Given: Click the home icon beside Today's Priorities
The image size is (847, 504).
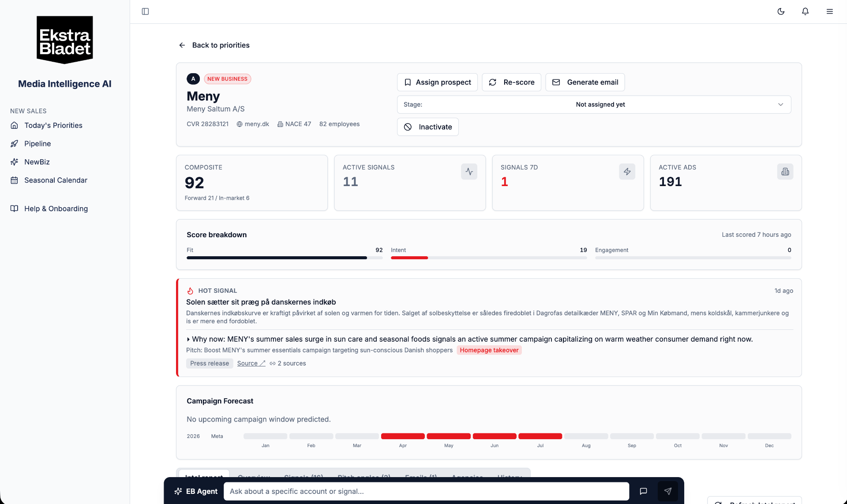Looking at the screenshot, I should [x=15, y=126].
